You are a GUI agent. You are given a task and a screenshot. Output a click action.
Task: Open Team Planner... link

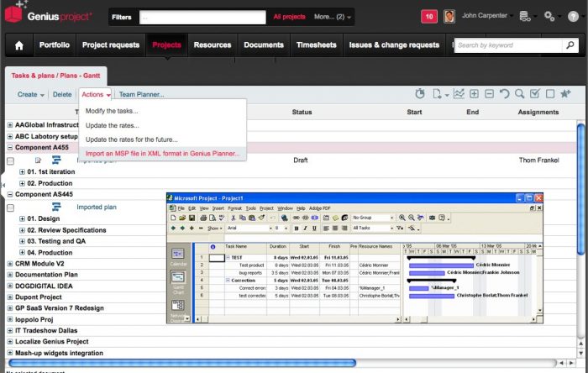[141, 94]
